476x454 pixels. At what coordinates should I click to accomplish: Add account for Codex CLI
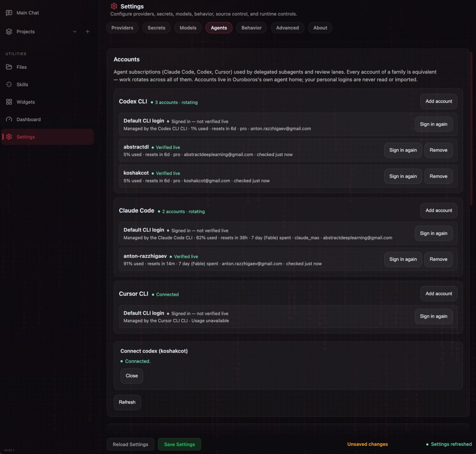coord(439,101)
